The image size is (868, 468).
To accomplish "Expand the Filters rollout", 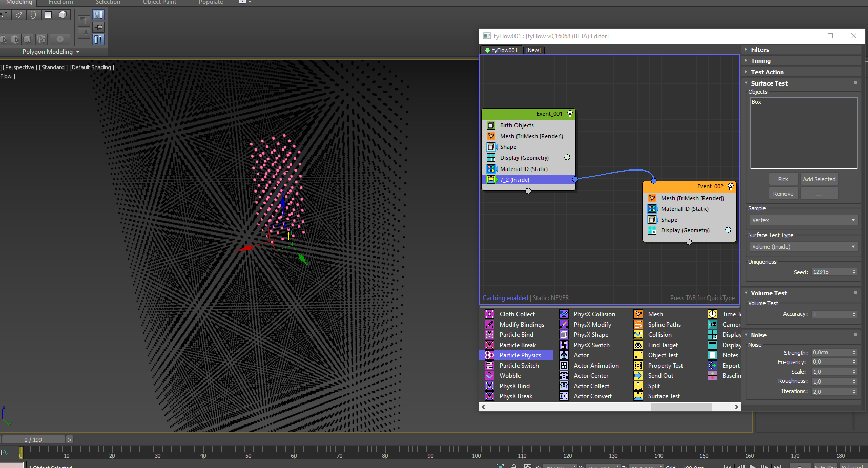I will [x=760, y=50].
